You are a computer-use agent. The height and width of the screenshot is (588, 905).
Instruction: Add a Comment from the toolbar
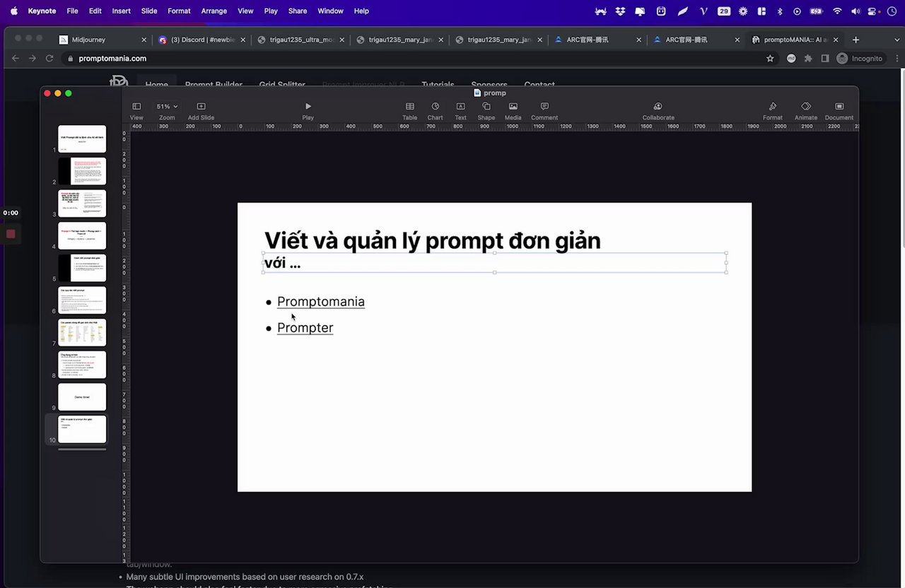[x=544, y=111]
